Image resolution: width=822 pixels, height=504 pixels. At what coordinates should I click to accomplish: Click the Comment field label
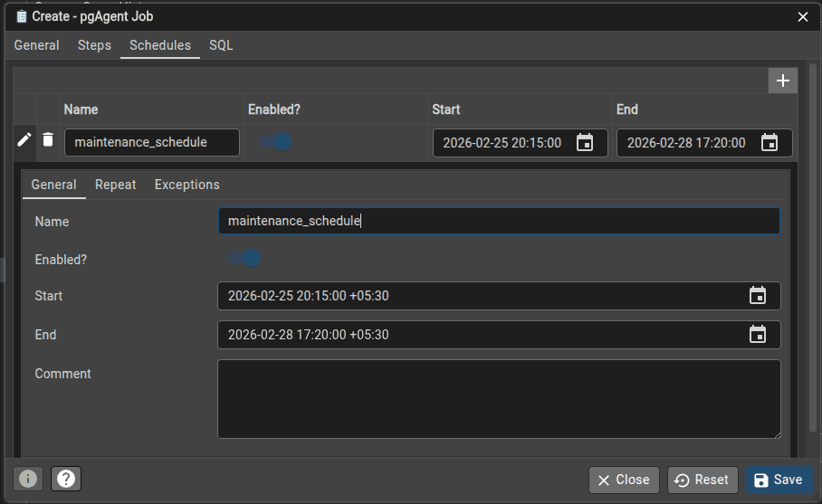pos(62,374)
